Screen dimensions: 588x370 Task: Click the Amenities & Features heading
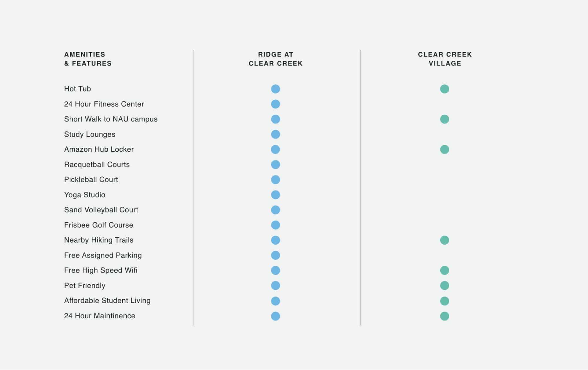[88, 59]
